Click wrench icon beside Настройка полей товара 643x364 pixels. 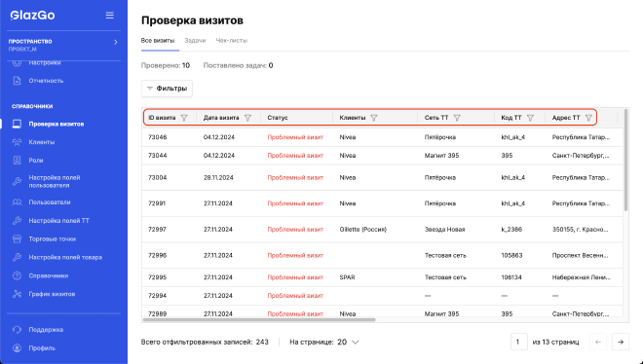(x=17, y=258)
